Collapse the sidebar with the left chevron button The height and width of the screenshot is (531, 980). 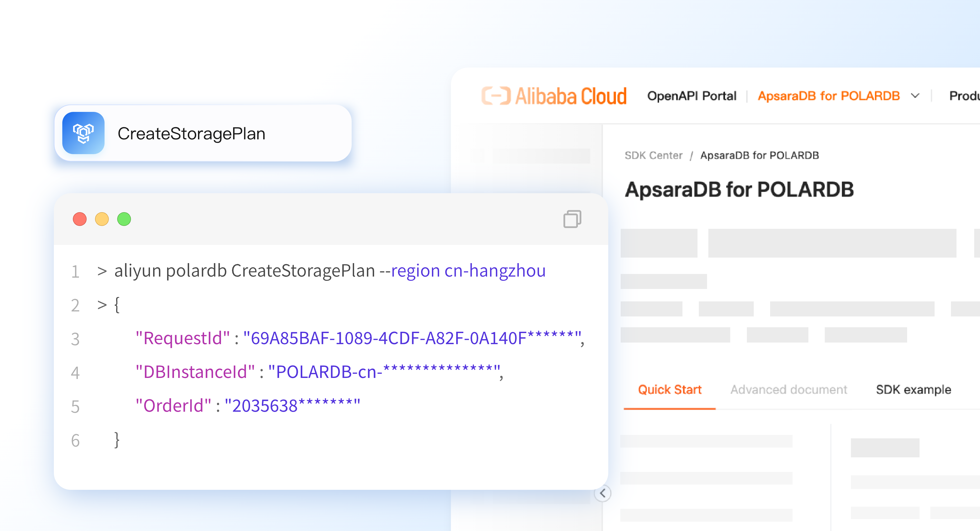coord(603,493)
